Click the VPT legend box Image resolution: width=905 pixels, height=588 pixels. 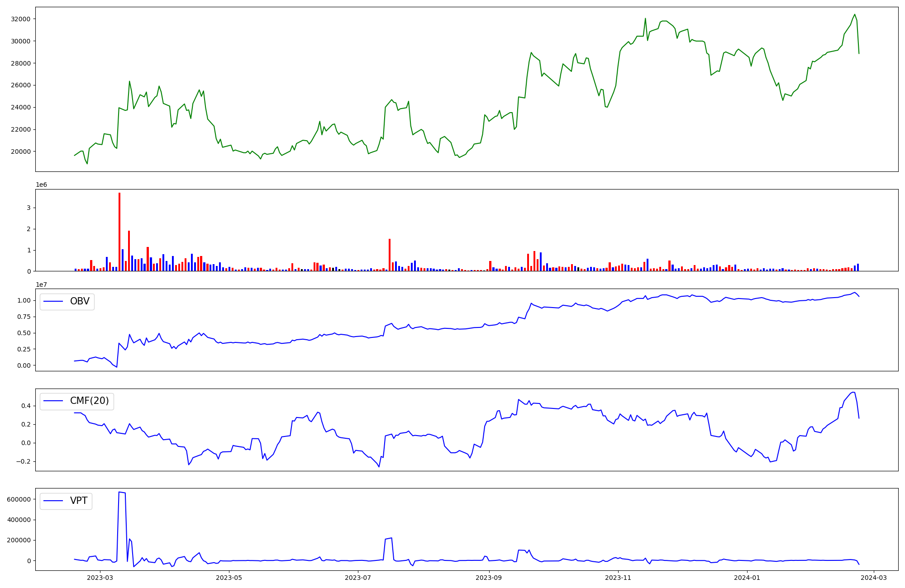(66, 501)
